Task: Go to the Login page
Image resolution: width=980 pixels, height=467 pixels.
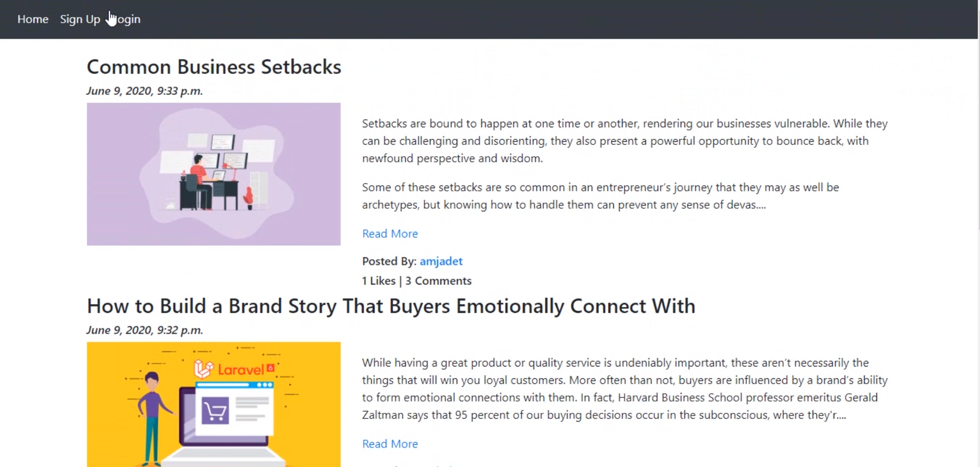Action: [128, 19]
